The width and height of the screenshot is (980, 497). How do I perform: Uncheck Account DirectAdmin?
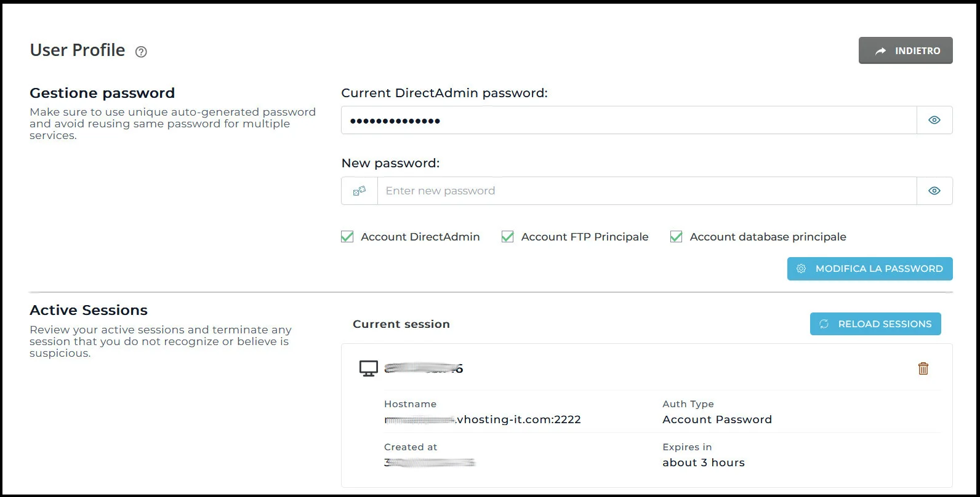(347, 236)
